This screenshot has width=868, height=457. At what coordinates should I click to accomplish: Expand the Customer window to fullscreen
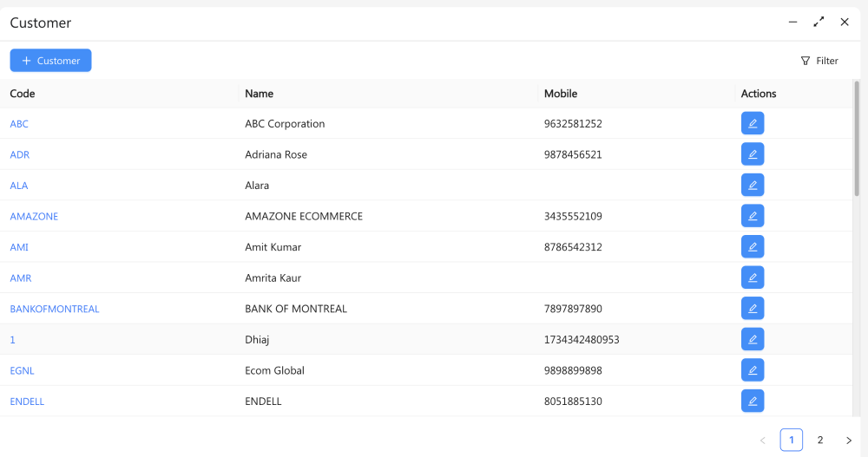click(x=819, y=23)
